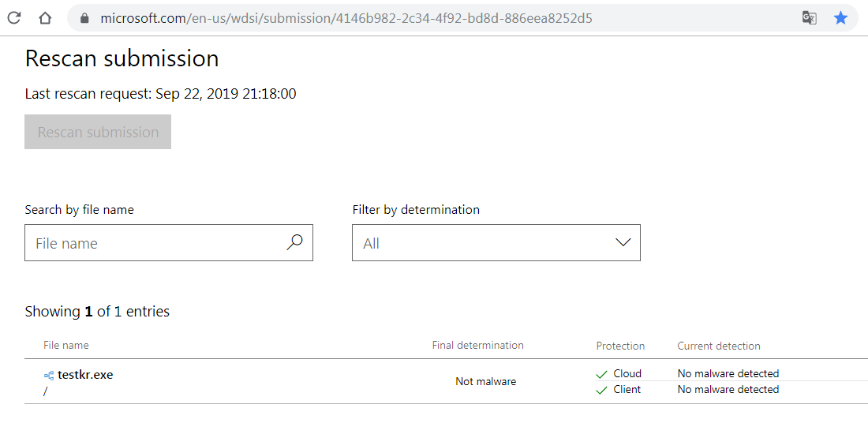The image size is (868, 423).
Task: Click the Not malware determination text
Action: click(485, 382)
